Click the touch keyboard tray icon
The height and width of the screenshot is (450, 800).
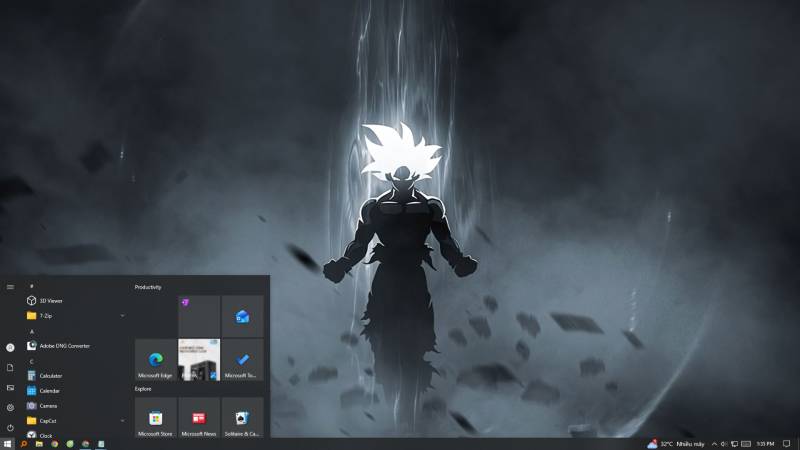point(746,444)
